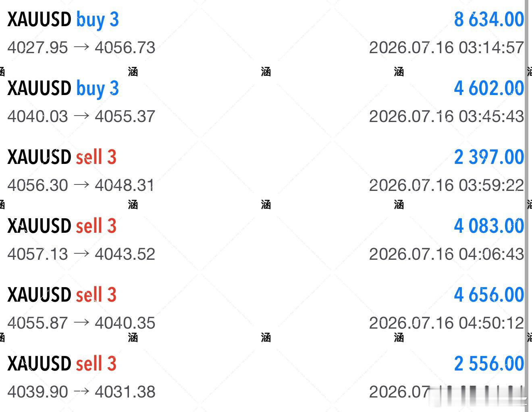The height and width of the screenshot is (412, 532).
Task: Tap the timestamp 2026.07.16 03:14:57
Action: [447, 48]
